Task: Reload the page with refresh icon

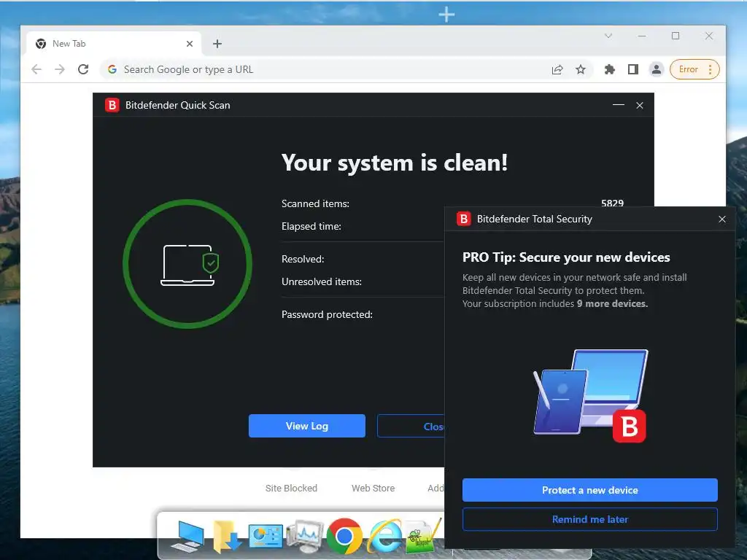Action: coord(83,69)
